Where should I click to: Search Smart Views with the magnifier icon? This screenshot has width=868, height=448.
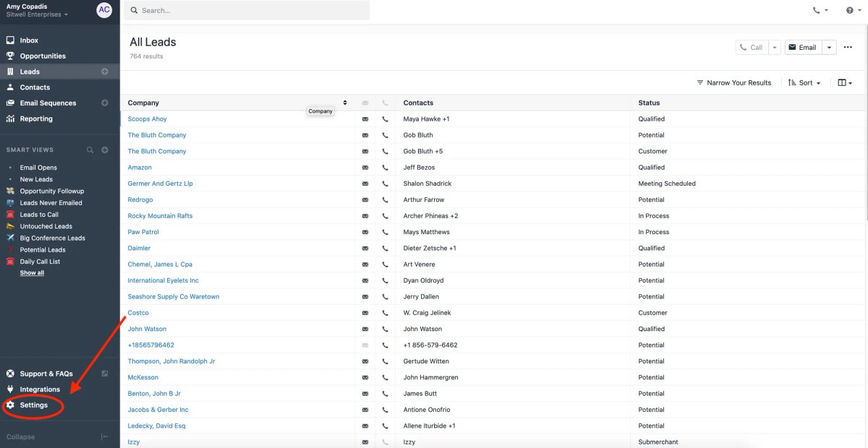pyautogui.click(x=90, y=150)
